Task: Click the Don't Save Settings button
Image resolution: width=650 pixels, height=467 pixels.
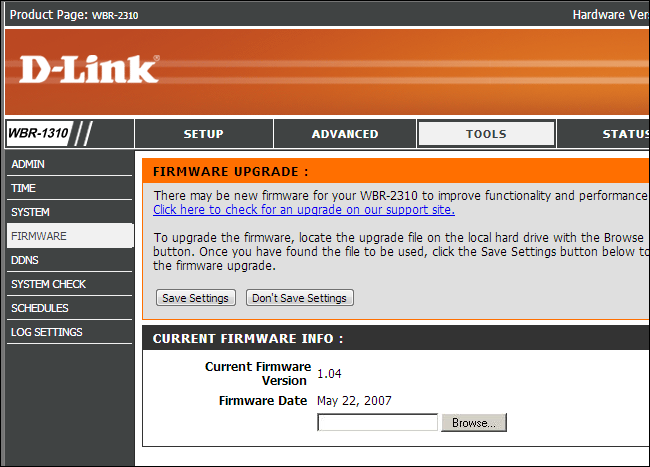Action: [300, 298]
